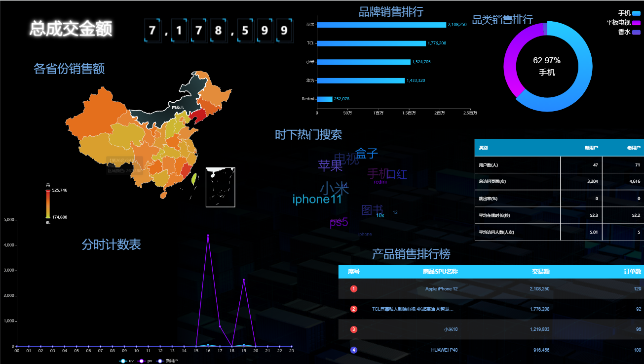
Task: Click the 总访问页面(次) row label
Action: coord(492,182)
